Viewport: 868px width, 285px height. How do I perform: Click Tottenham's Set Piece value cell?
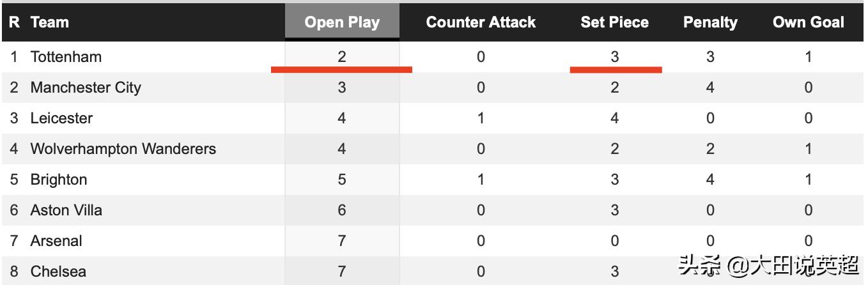[614, 57]
